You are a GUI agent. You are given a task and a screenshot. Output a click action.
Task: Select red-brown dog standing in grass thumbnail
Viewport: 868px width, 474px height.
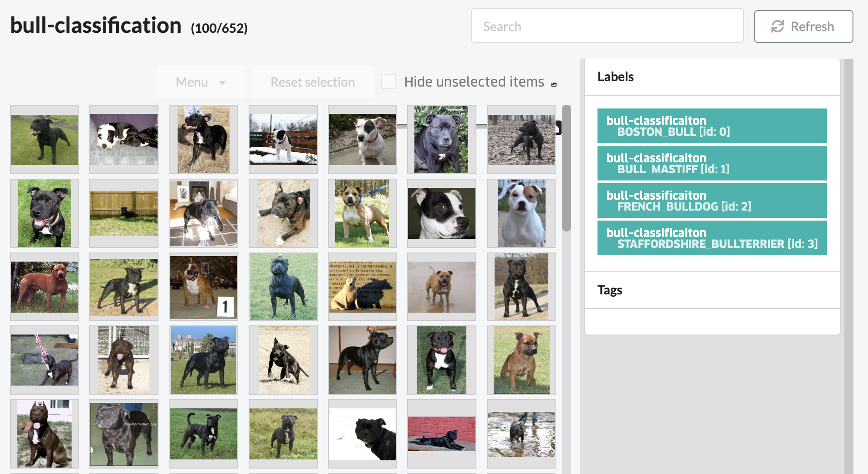[x=45, y=287]
